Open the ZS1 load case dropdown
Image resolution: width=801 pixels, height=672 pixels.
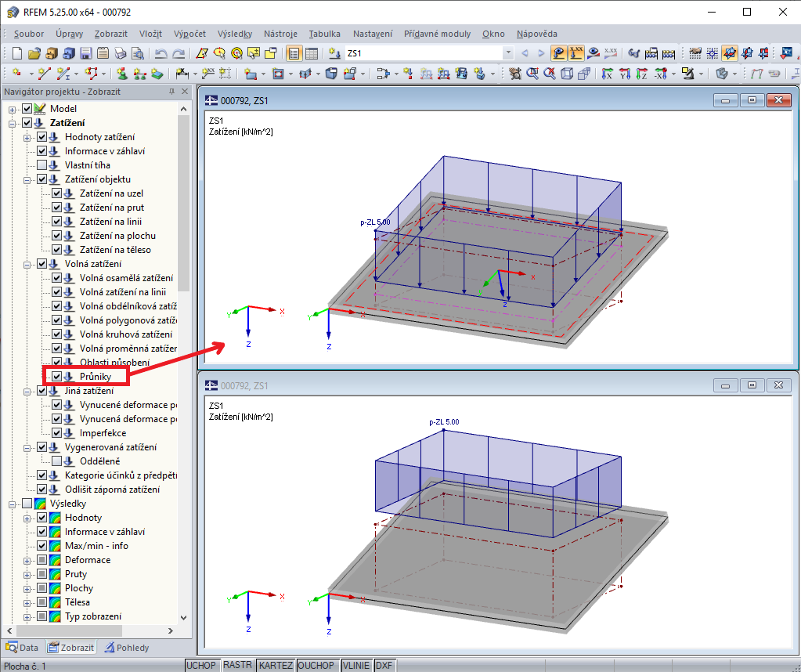508,53
